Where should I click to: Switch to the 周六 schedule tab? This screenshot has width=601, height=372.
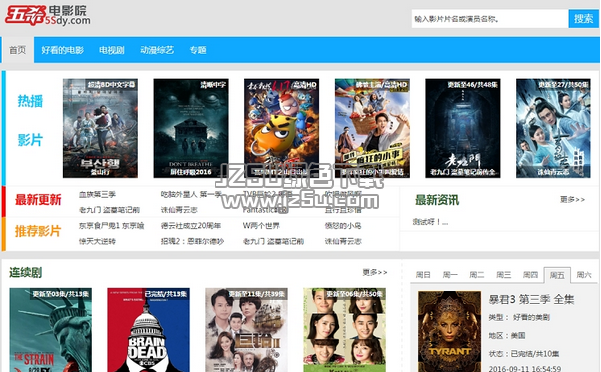[584, 275]
